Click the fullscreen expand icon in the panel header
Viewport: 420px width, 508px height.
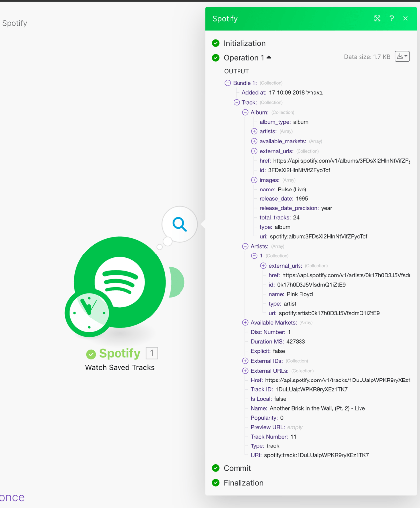tap(377, 18)
